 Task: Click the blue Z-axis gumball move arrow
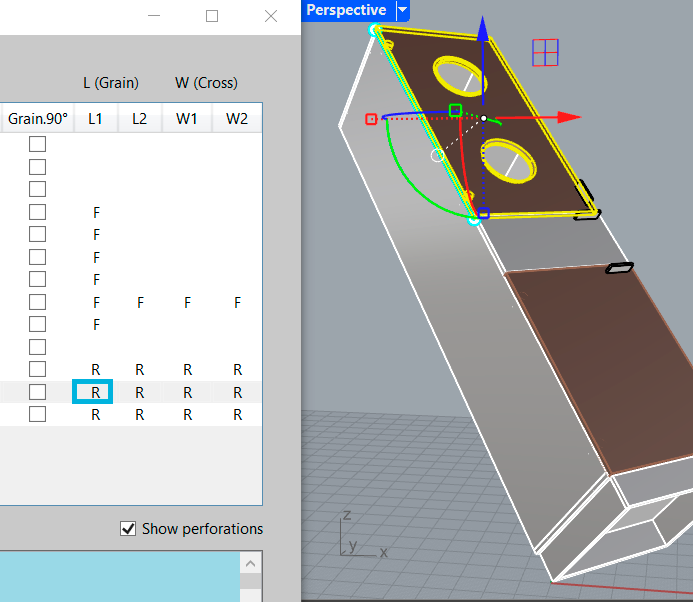click(x=483, y=29)
